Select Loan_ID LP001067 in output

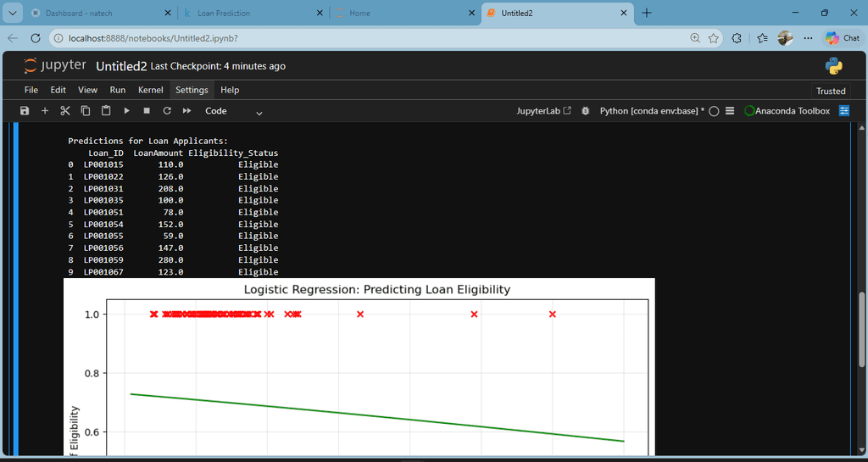pos(103,271)
